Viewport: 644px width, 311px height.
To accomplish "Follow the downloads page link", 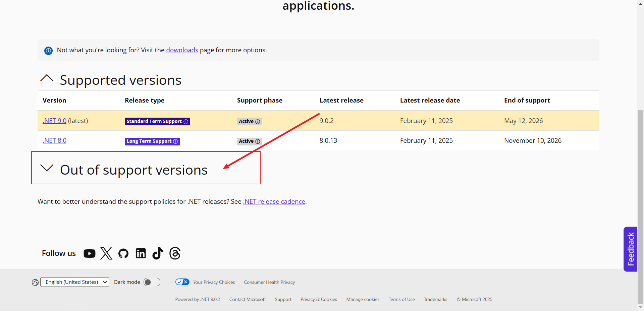I will point(182,50).
